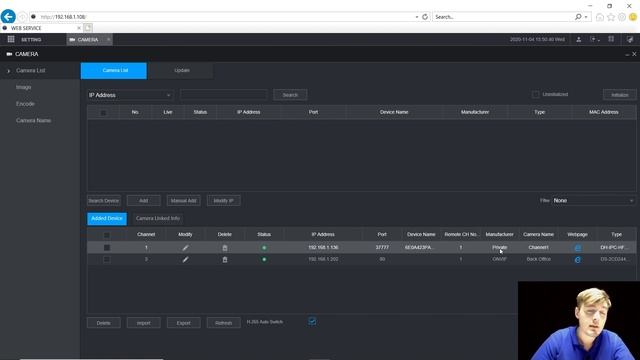Edit channel 1 with pencil icon
This screenshot has height=360, width=640.
click(x=185, y=247)
